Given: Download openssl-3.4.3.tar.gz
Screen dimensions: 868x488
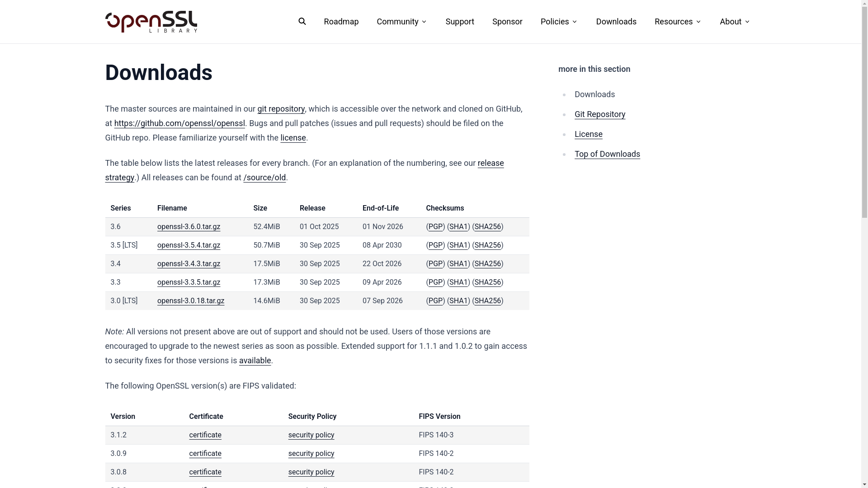Looking at the screenshot, I should [189, 264].
